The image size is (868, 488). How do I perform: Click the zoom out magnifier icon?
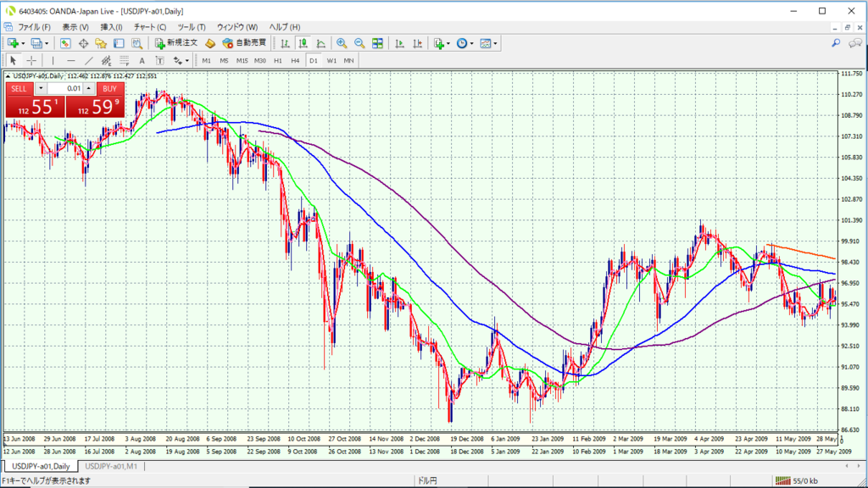click(x=359, y=43)
